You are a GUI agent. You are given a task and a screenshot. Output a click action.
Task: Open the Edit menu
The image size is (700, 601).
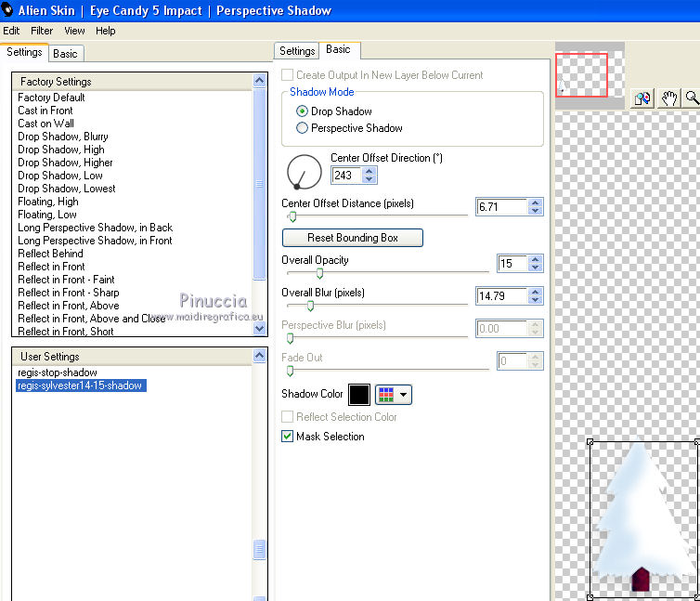pos(11,31)
